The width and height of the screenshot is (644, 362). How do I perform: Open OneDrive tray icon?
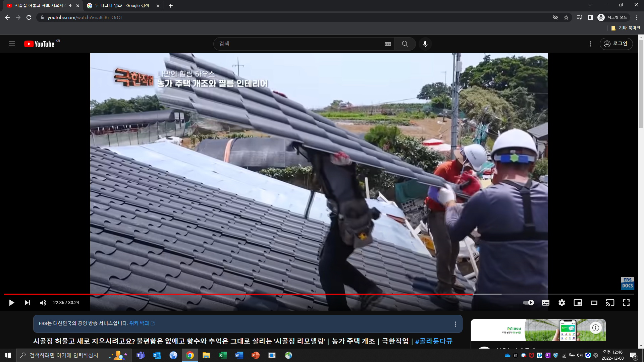[x=507, y=355]
